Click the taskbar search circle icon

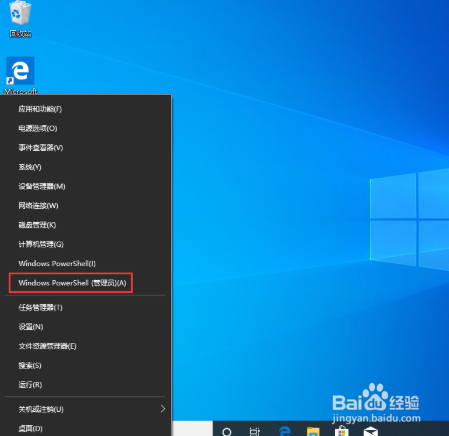point(227,432)
